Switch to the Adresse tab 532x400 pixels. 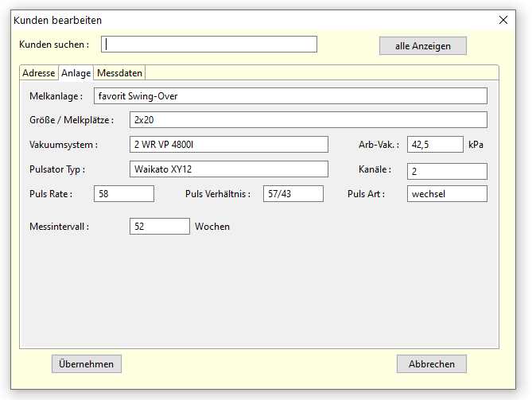coord(39,73)
